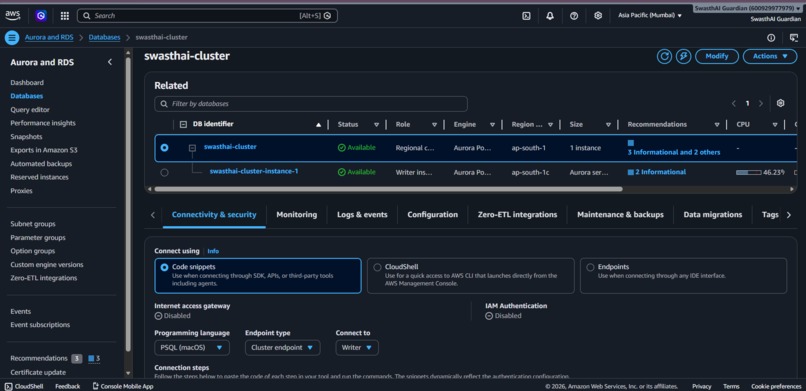This screenshot has width=806, height=391.
Task: Select the swasthai-cluster row radio button
Action: [x=164, y=147]
